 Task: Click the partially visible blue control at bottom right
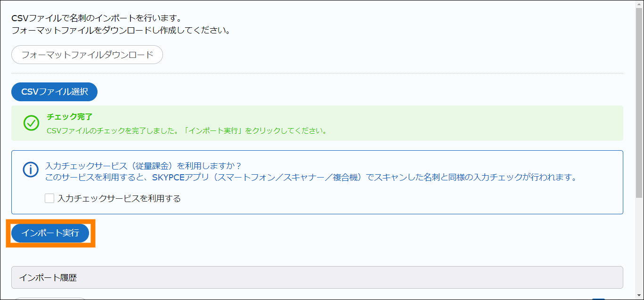coord(598,298)
